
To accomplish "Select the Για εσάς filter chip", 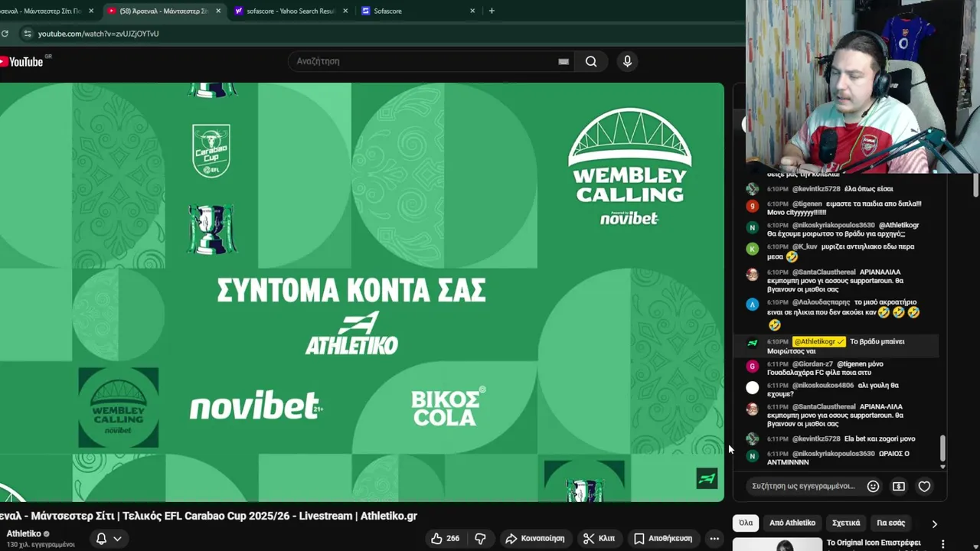I will 891,523.
